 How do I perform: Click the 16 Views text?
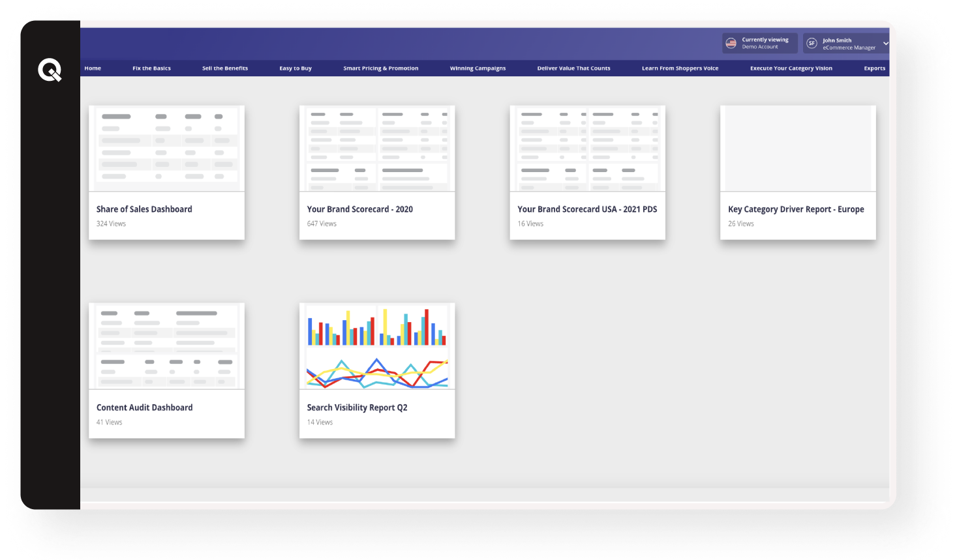pyautogui.click(x=530, y=224)
